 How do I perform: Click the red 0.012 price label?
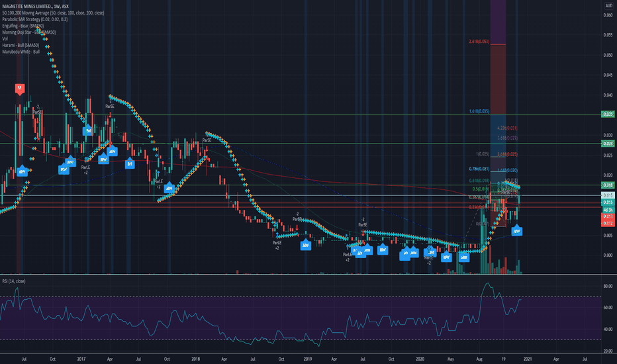coord(608,223)
